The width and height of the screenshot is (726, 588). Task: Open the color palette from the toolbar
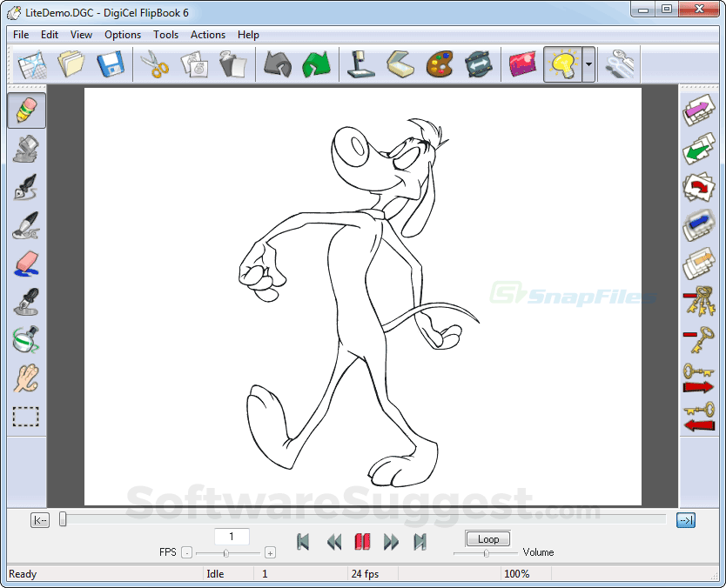click(x=440, y=63)
